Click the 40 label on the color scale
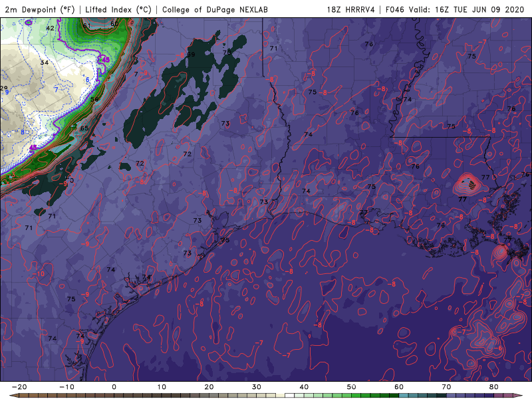532x399 pixels. [304, 387]
